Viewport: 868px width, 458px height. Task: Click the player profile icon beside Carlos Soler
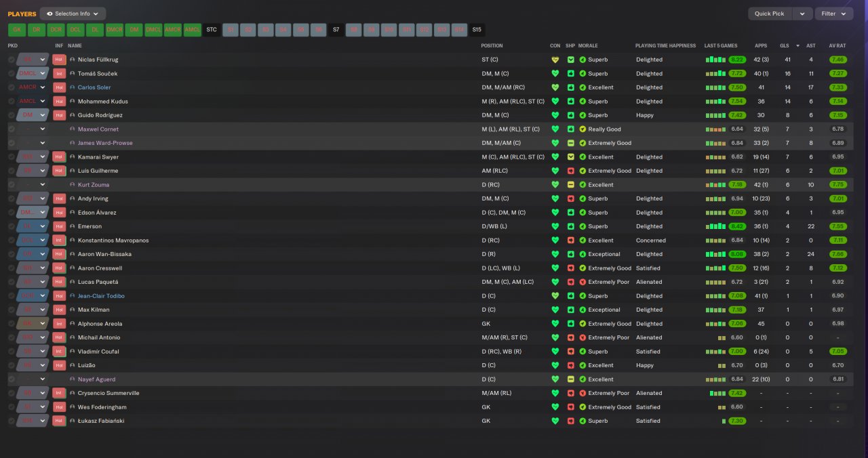pyautogui.click(x=73, y=87)
